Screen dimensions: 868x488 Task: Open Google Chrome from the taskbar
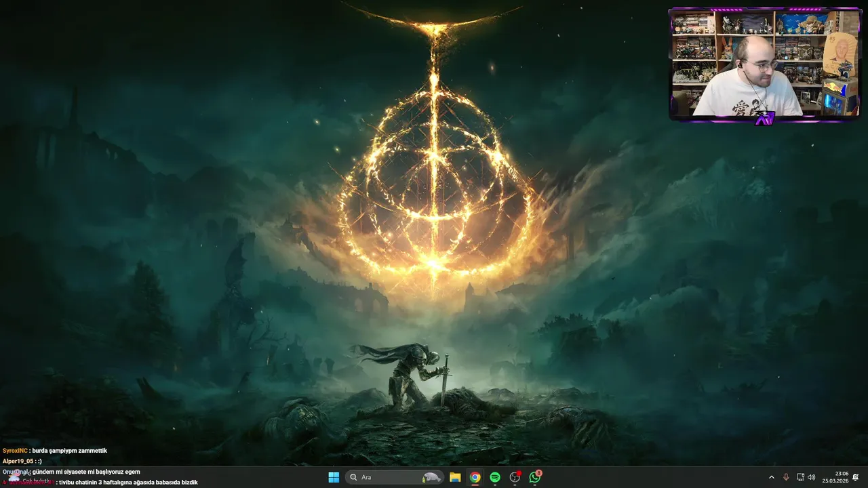[475, 477]
